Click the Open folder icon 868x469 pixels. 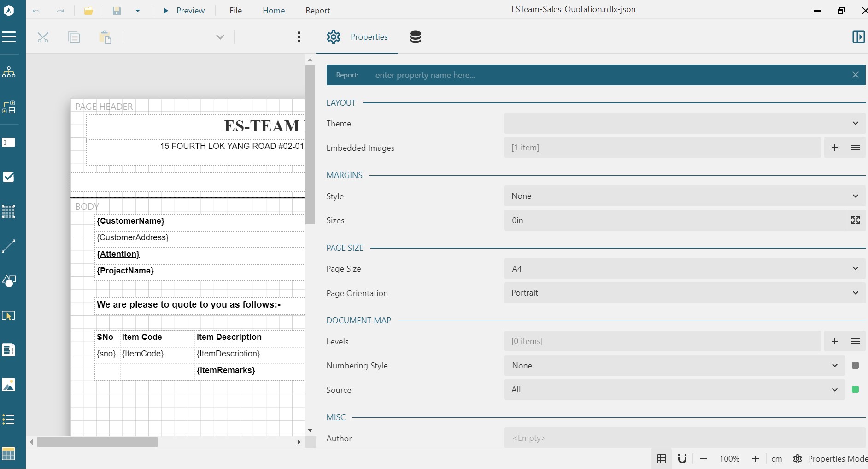click(x=88, y=11)
